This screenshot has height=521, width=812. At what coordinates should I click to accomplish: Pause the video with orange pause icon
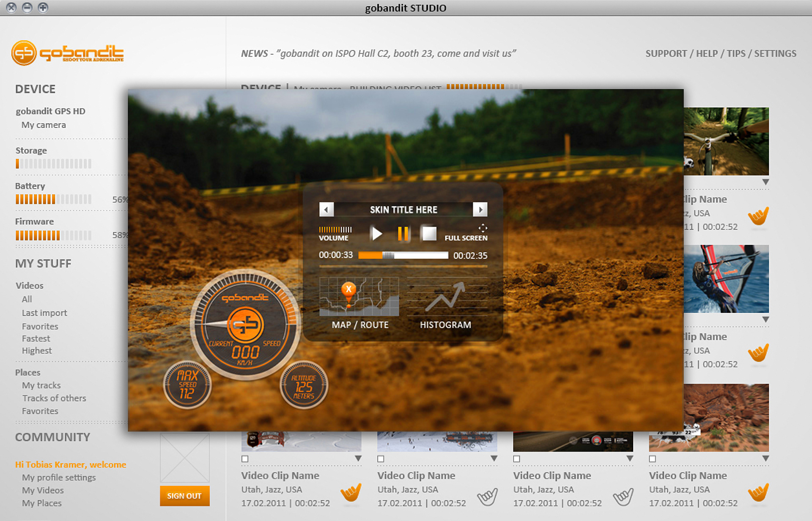403,233
